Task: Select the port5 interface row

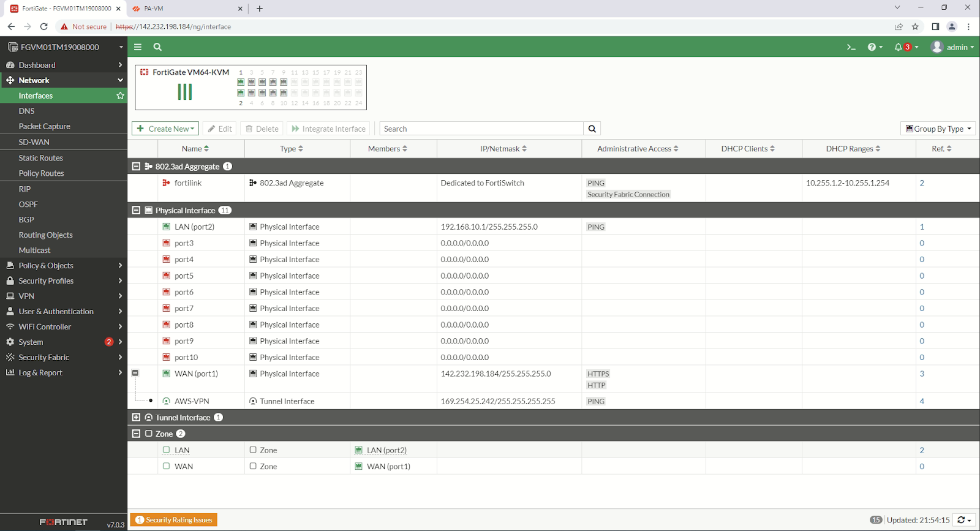Action: (554, 276)
